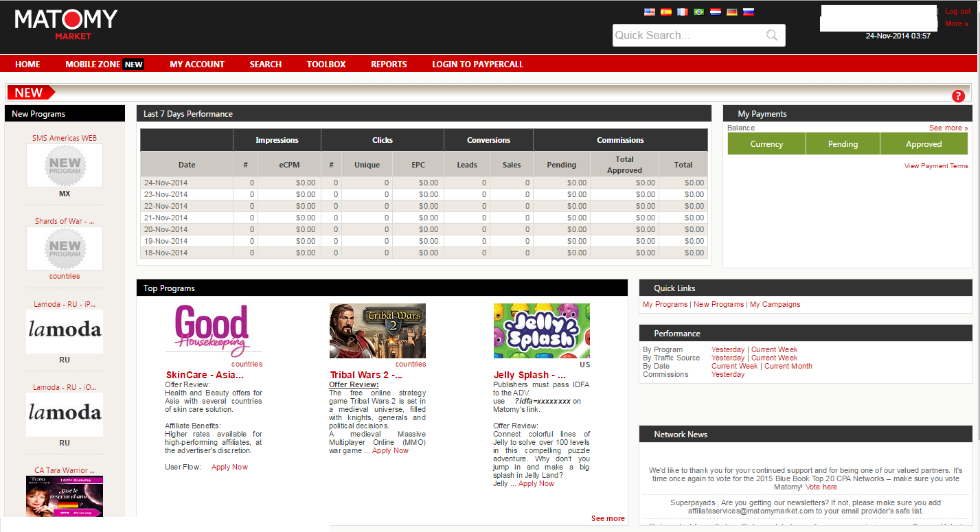Open help with the red question mark icon

(x=958, y=96)
